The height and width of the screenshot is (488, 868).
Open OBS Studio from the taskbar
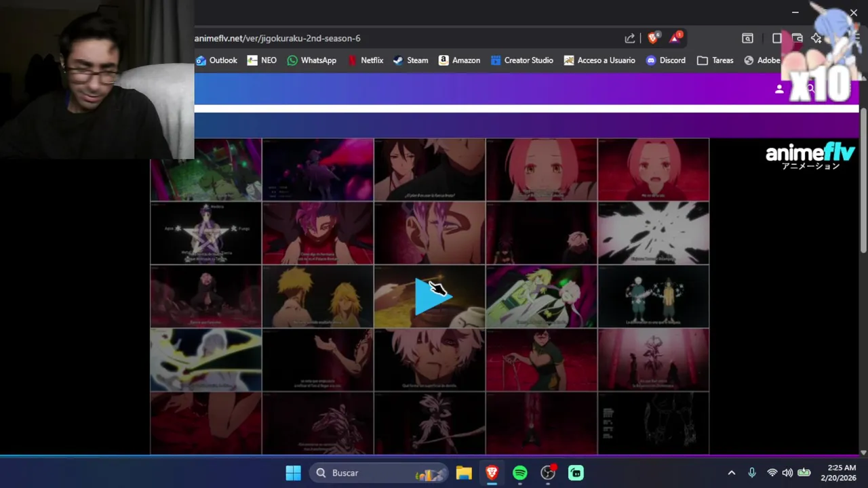[548, 473]
